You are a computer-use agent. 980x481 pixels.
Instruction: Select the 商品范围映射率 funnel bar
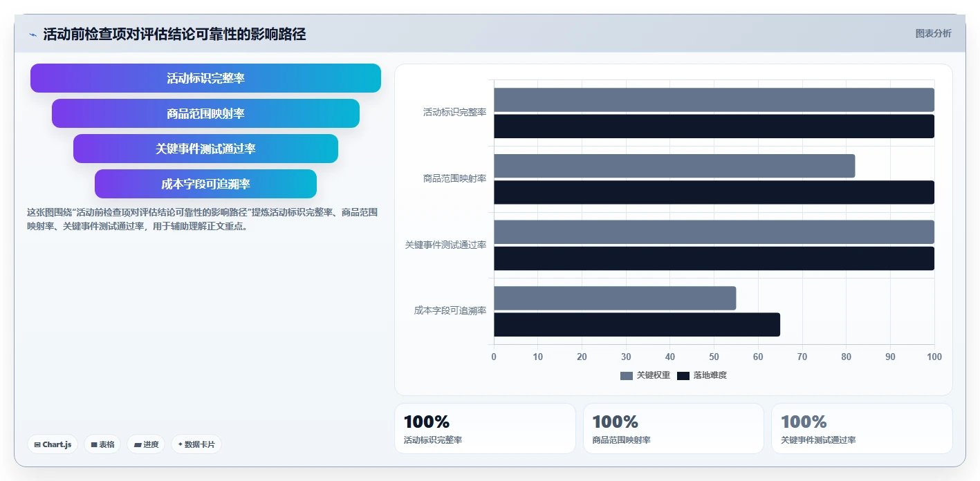205,113
